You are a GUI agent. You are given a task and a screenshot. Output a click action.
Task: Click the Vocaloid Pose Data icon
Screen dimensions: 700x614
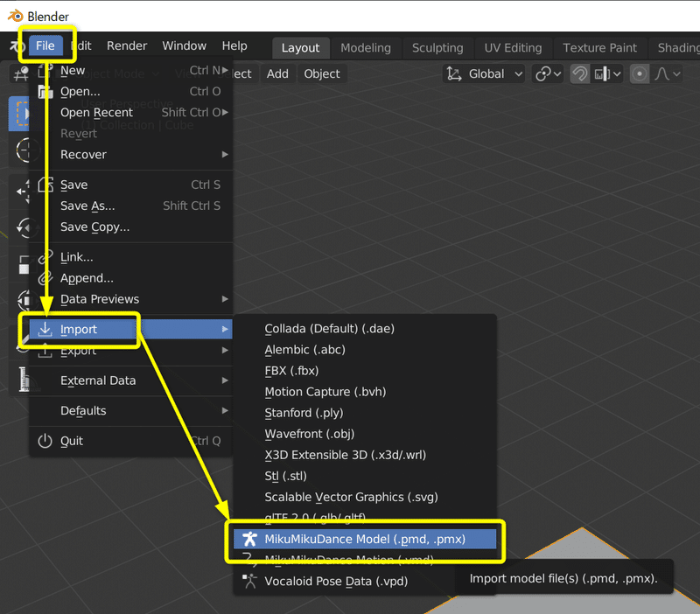(x=249, y=581)
